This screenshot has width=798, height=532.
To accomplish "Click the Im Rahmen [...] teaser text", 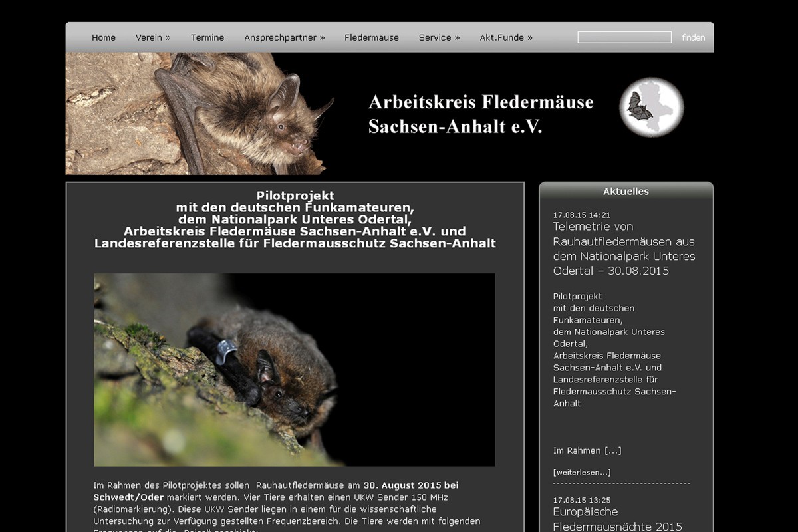I will pos(587,451).
